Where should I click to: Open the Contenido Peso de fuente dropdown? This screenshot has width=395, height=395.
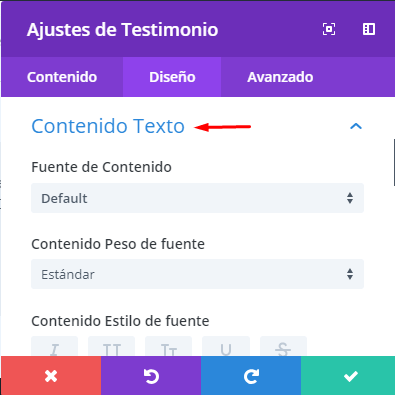197,274
